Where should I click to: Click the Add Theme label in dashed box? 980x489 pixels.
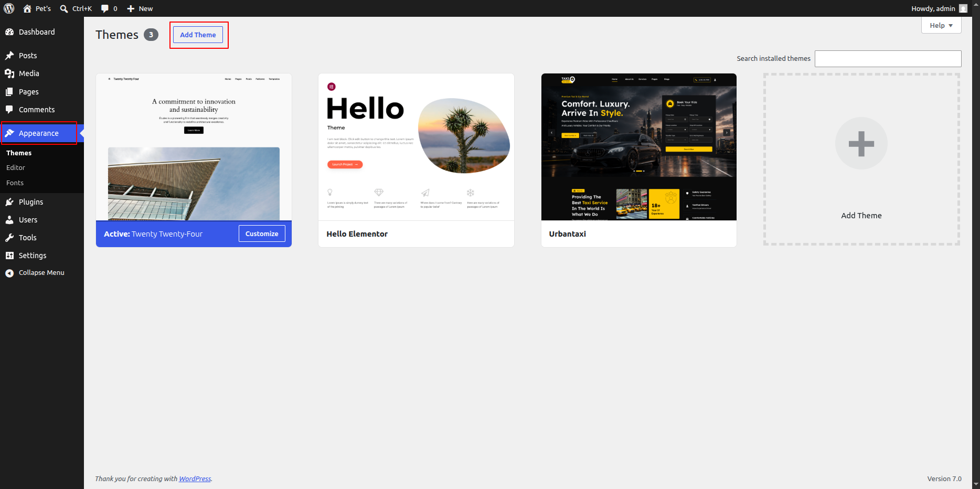coord(861,216)
